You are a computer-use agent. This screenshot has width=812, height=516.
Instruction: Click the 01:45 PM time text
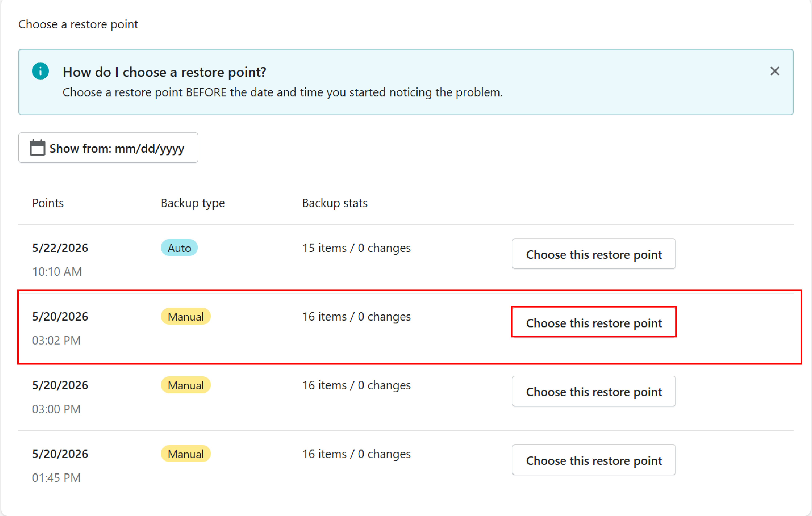pyautogui.click(x=56, y=478)
